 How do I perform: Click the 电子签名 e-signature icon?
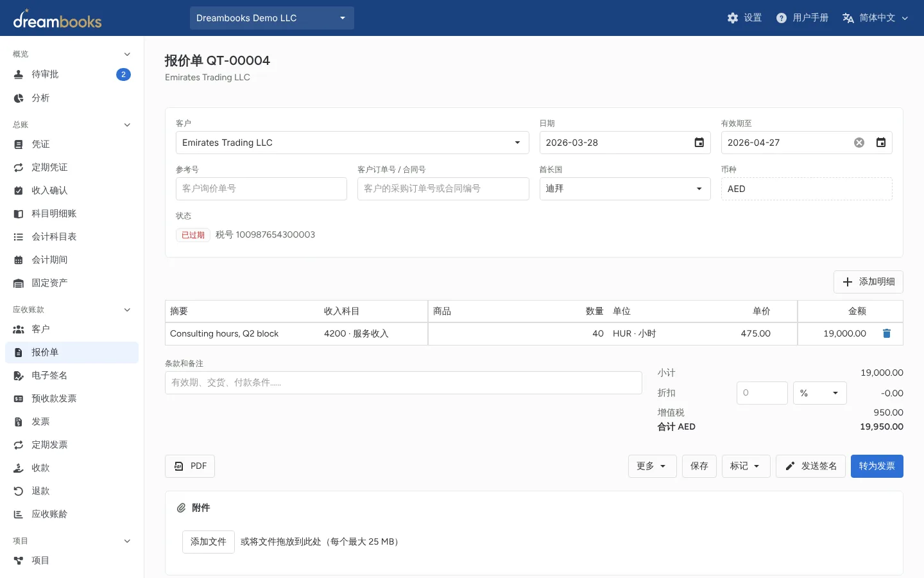(19, 376)
